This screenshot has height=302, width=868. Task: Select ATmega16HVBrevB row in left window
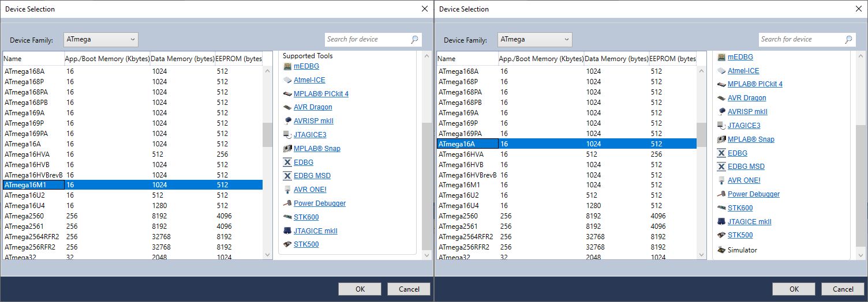point(133,175)
